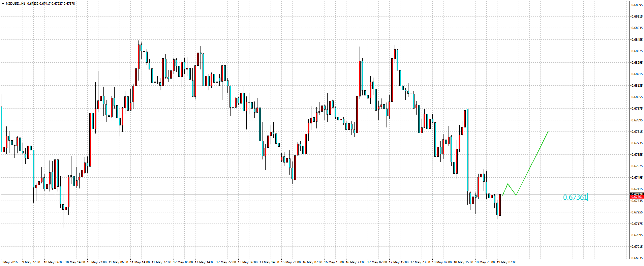Click the green projected trend line
Image resolution: width=644 pixels, height=266 pixels.
(532, 162)
